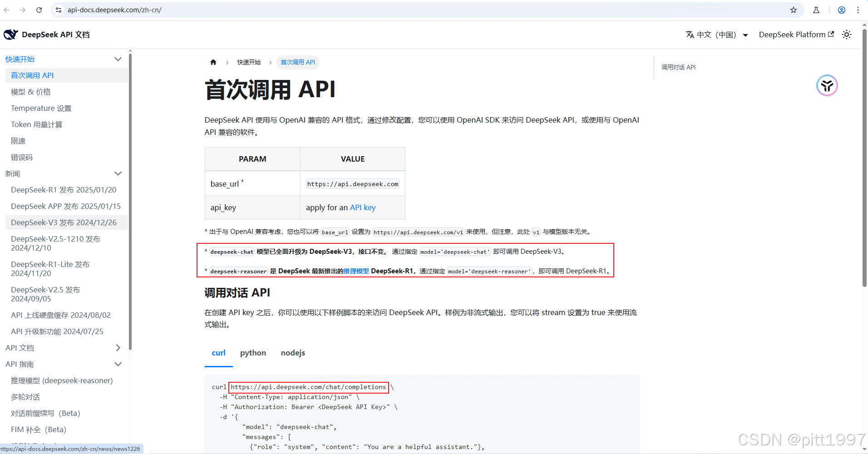Open the language selector dropdown

click(717, 35)
